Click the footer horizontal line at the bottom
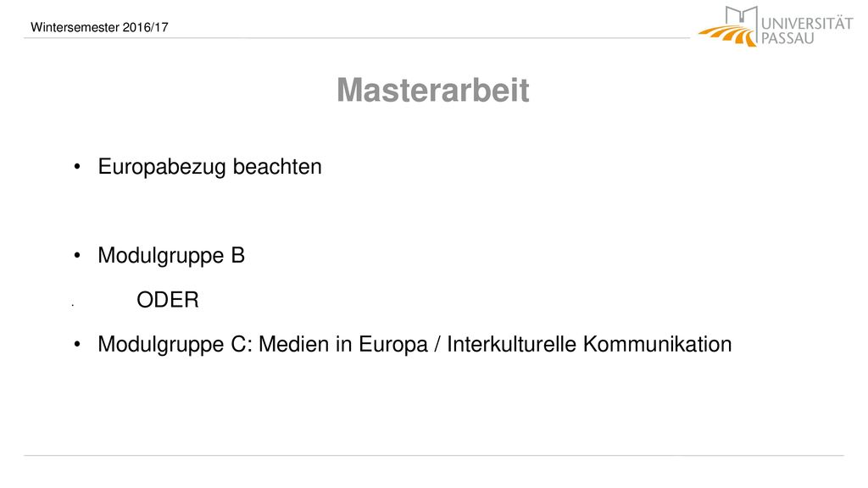The image size is (868, 488). tap(434, 455)
